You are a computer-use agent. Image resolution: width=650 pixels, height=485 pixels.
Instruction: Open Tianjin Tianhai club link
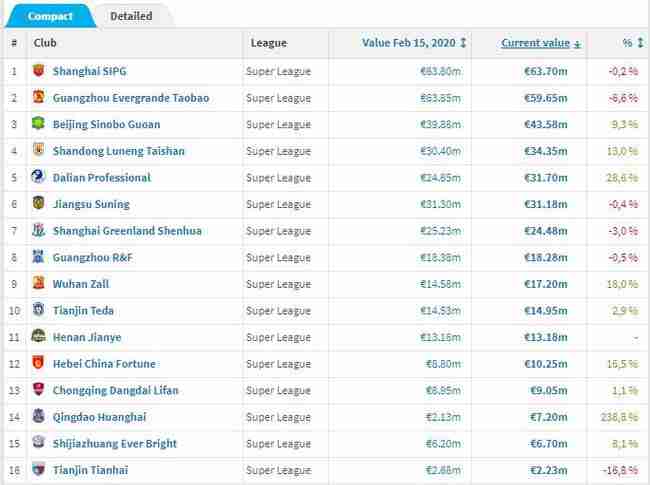90,470
